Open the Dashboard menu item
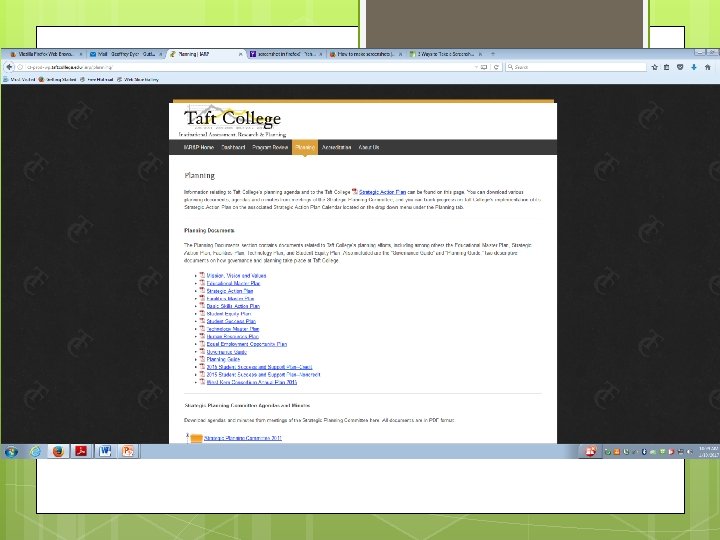 [x=233, y=147]
